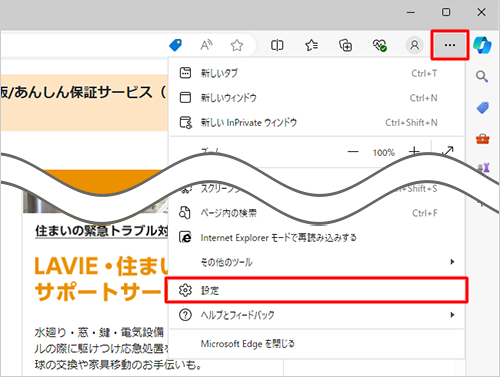Open the Collections toolbar icon
Screen dimensions: 500x377
(x=345, y=45)
